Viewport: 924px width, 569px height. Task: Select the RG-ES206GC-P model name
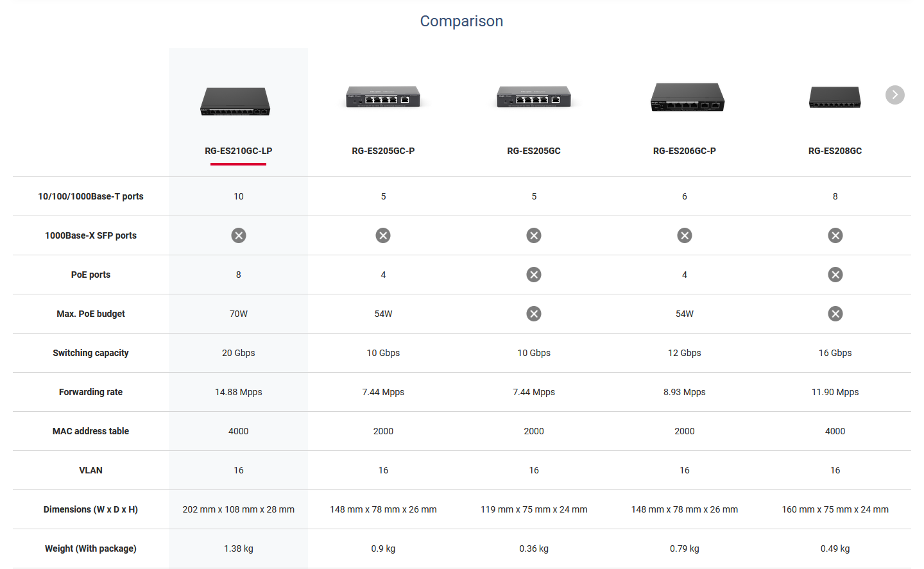685,151
